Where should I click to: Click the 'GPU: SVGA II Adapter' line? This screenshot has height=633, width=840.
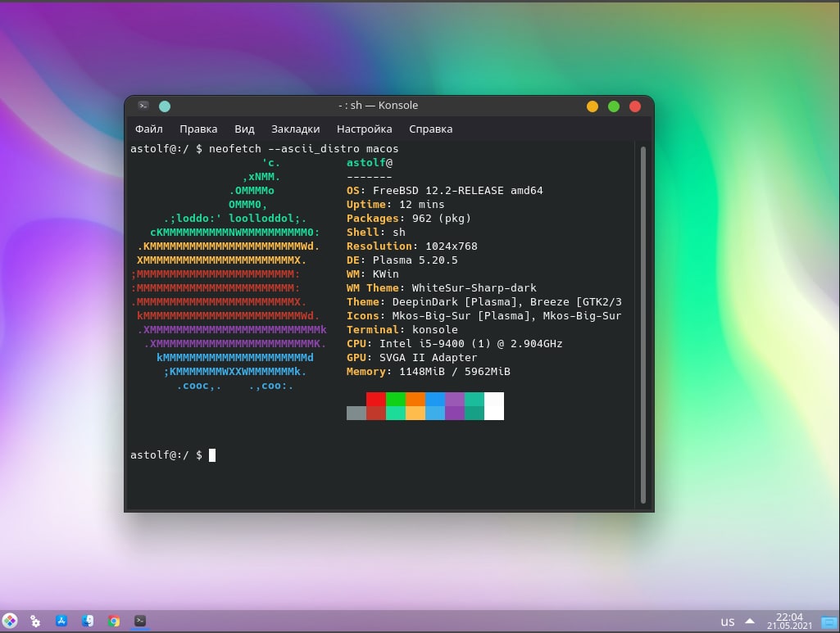(412, 357)
